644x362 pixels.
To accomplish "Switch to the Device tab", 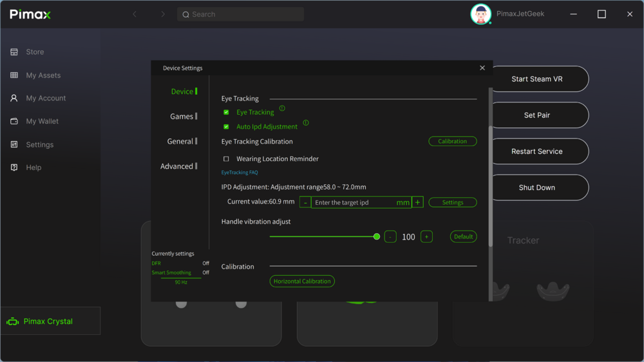I will coord(184,91).
